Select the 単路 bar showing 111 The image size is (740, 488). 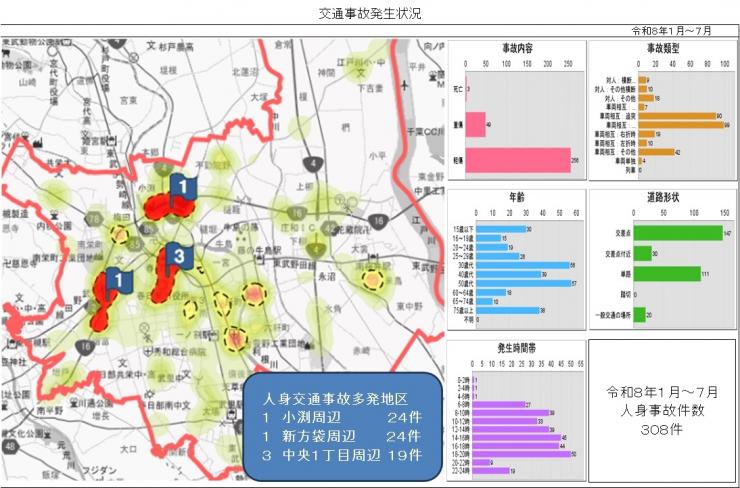(667, 274)
